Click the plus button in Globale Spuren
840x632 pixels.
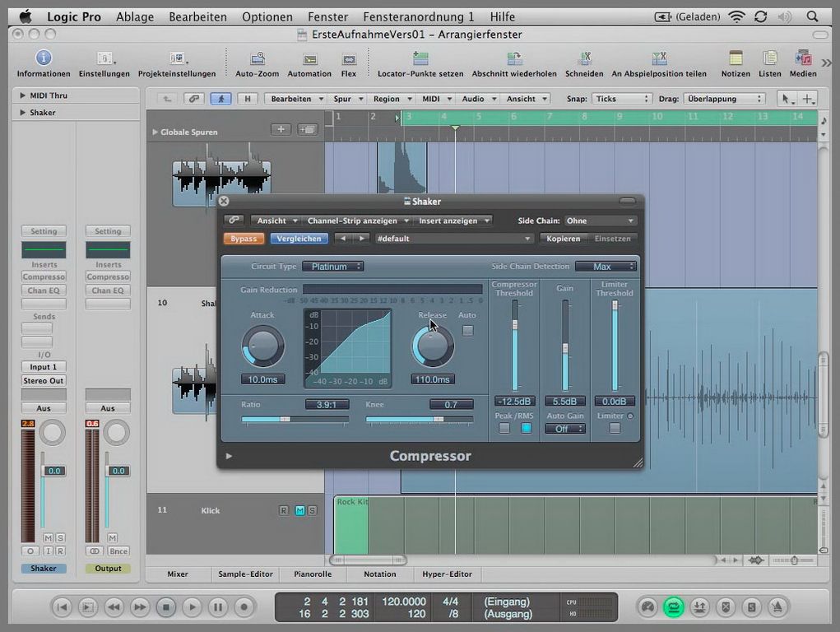[281, 129]
